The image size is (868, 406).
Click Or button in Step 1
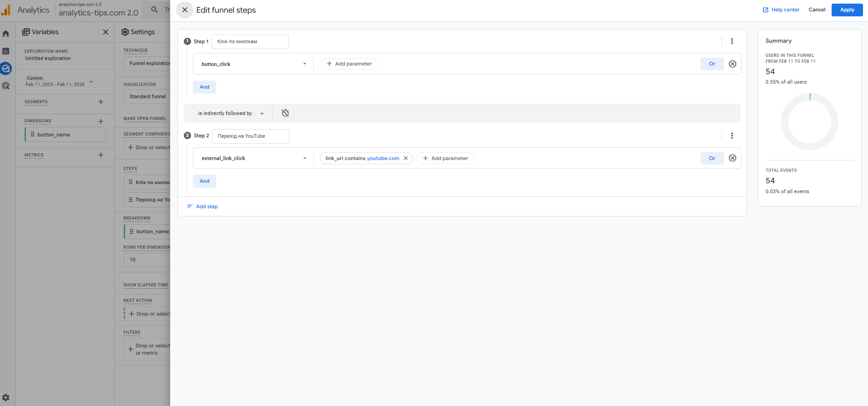click(x=712, y=64)
